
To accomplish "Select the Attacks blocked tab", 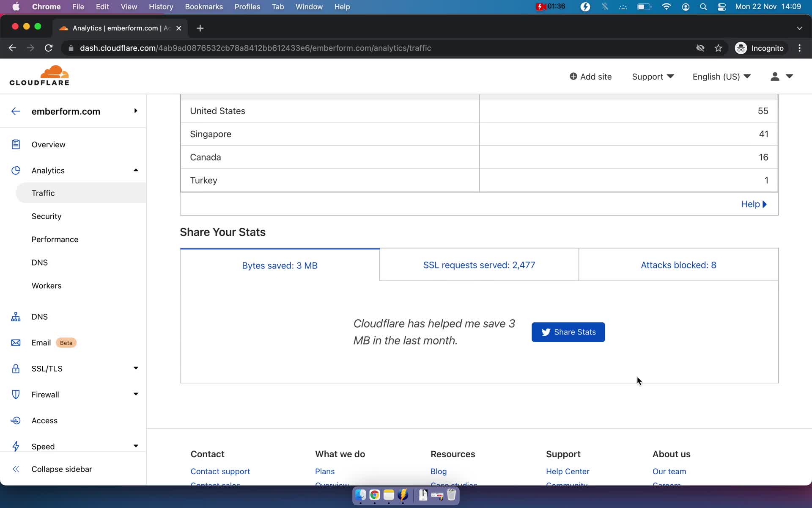I will [x=678, y=265].
